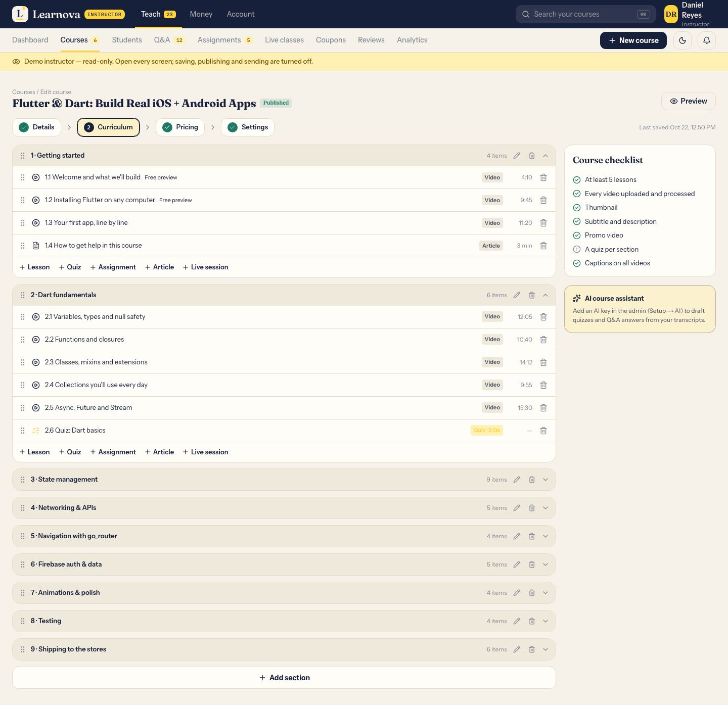Add an Assignment to Getting started
The width and height of the screenshot is (728, 705).
pos(113,267)
